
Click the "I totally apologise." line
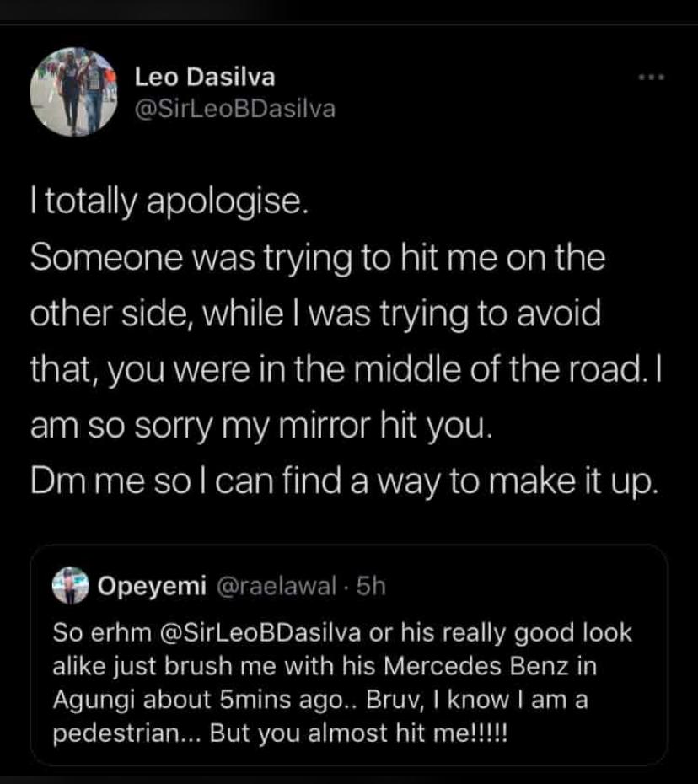tap(164, 205)
